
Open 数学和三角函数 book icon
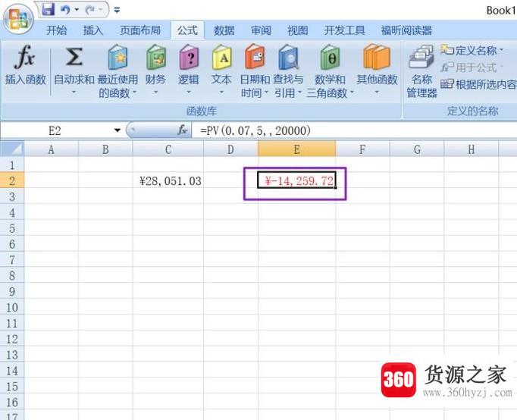point(330,57)
